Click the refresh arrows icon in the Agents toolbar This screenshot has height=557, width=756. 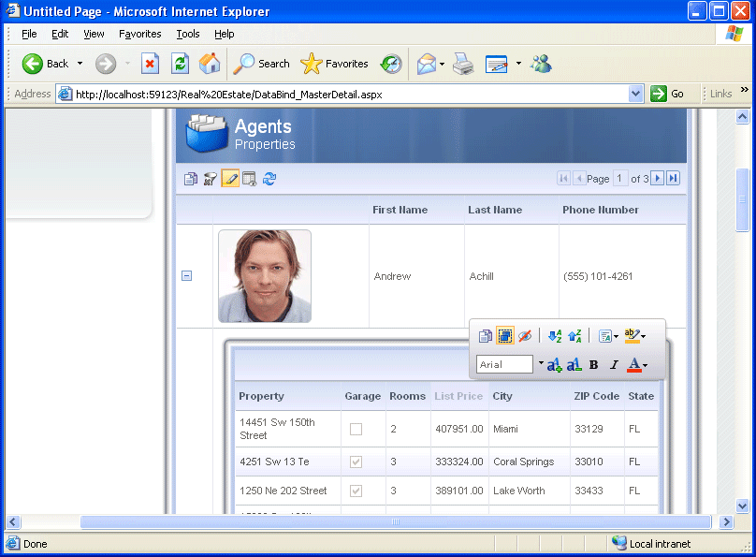pos(269,179)
